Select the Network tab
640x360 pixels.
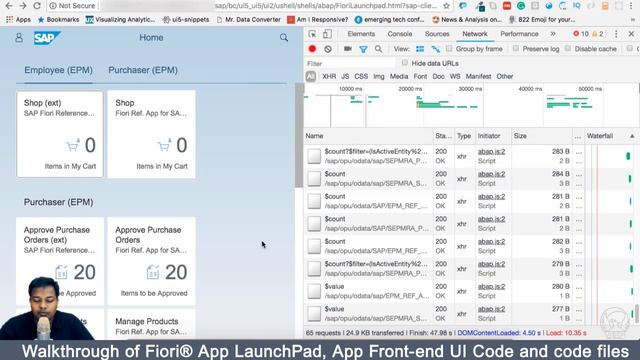(475, 34)
